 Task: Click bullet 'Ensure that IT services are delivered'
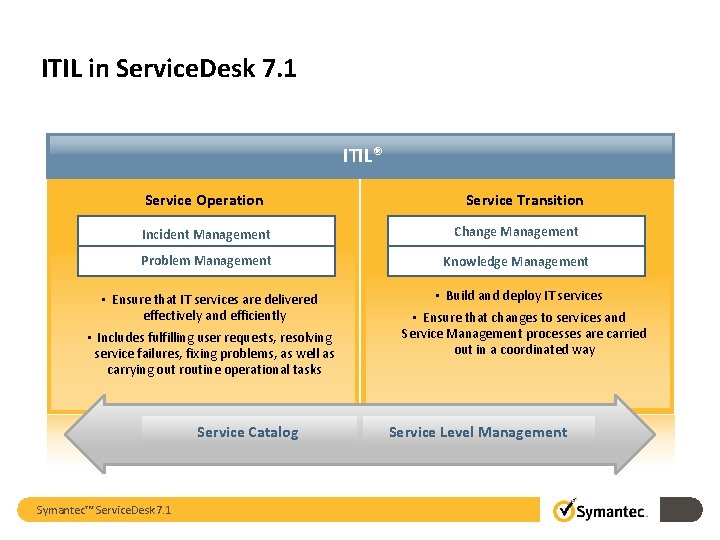pyautogui.click(x=210, y=308)
